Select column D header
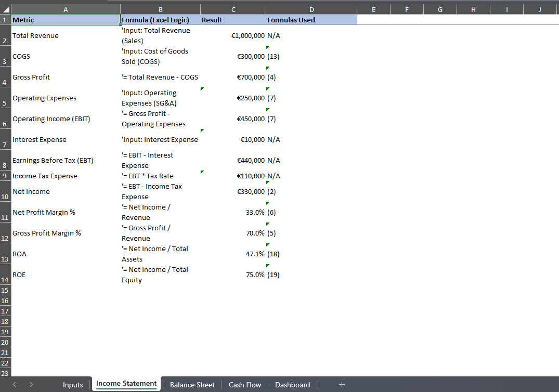The image size is (559, 392). pos(311,9)
